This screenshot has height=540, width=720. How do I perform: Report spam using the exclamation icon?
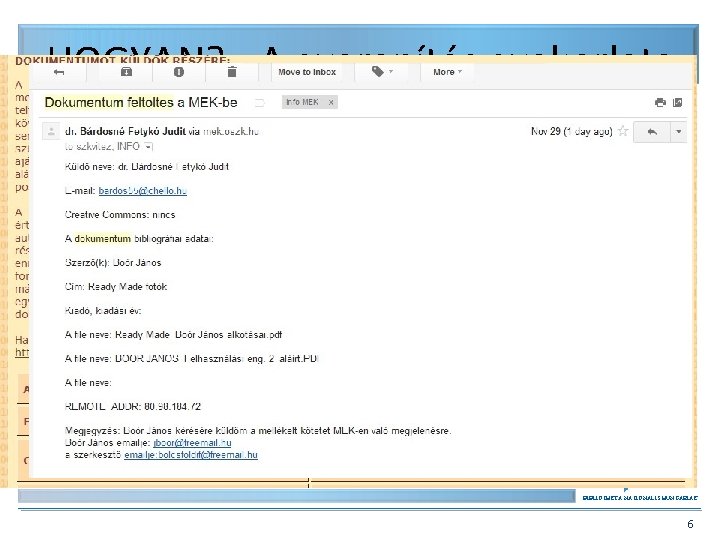coord(179,72)
